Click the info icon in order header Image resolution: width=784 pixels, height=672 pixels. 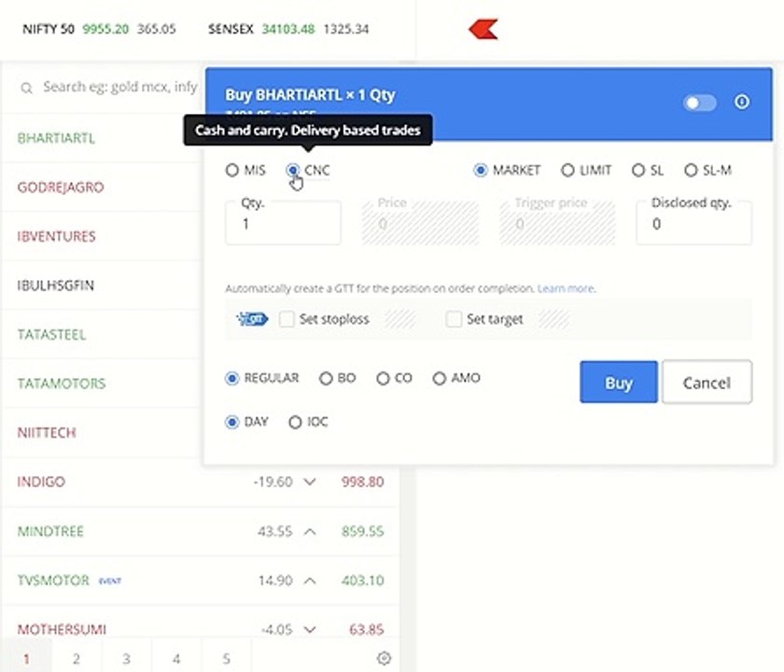tap(741, 102)
